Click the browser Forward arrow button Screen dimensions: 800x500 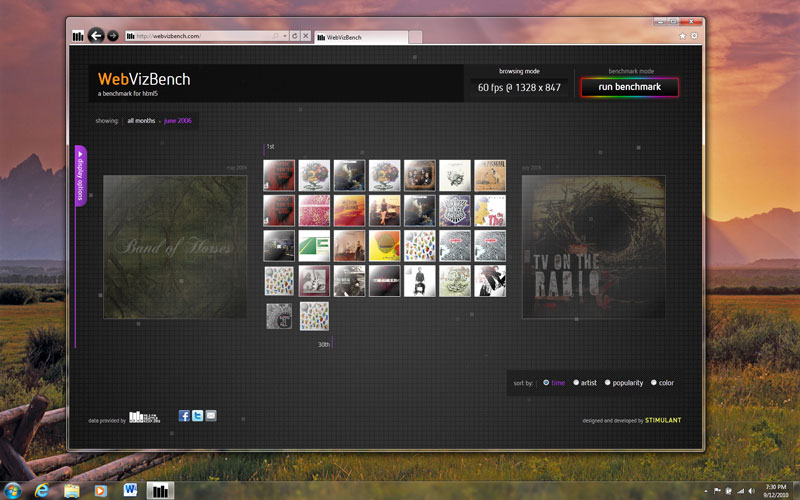(113, 36)
